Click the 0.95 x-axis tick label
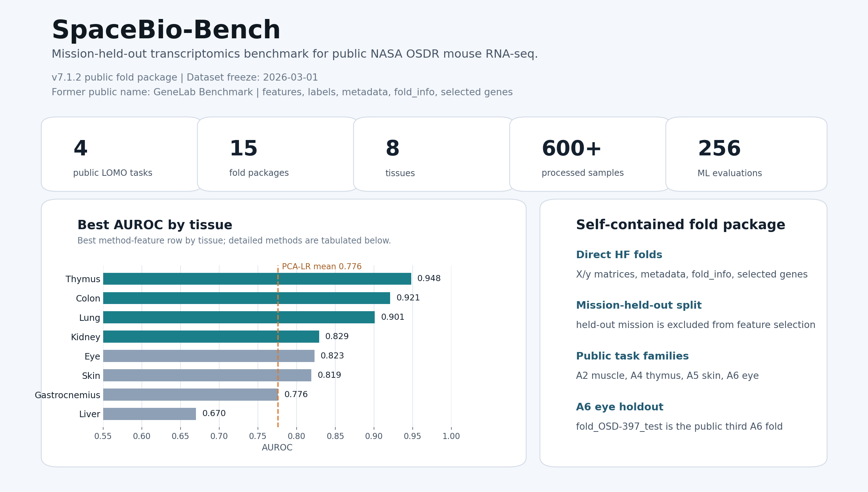The image size is (868, 492). click(x=412, y=436)
